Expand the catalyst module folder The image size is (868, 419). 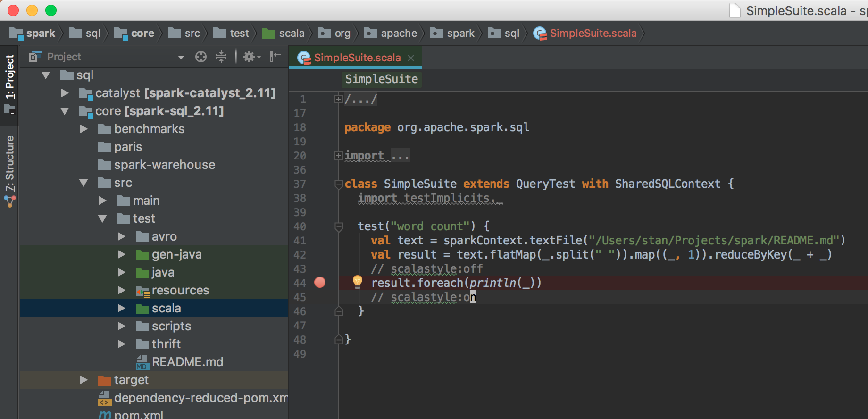pos(65,93)
